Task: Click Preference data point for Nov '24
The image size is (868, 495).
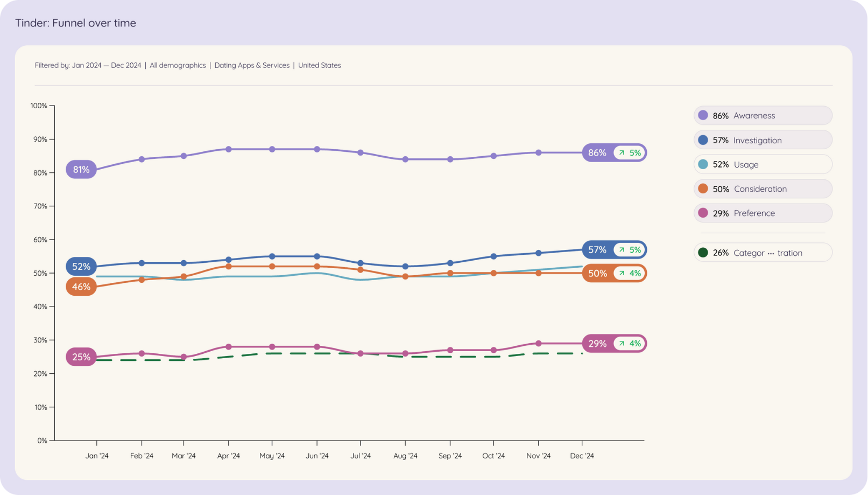Action: pos(538,344)
